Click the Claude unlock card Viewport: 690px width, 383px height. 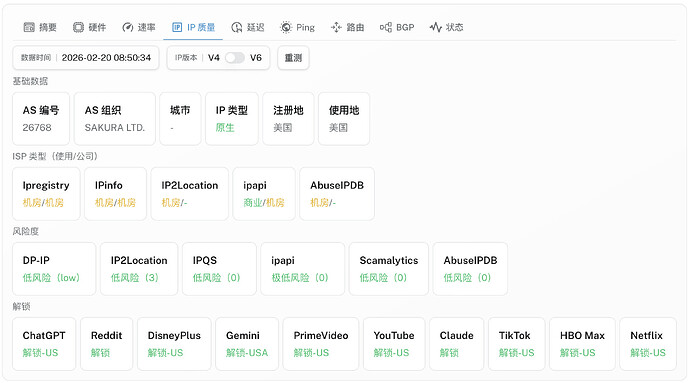point(456,344)
